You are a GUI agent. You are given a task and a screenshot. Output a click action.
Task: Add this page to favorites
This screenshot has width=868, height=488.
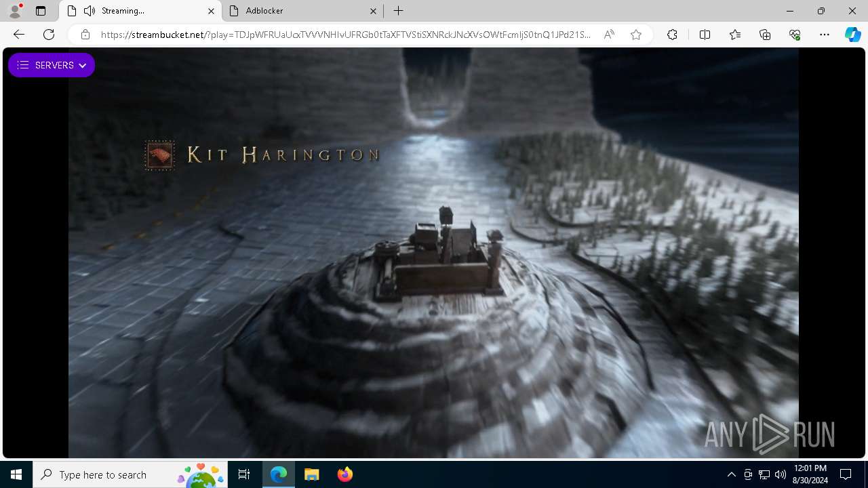[636, 35]
